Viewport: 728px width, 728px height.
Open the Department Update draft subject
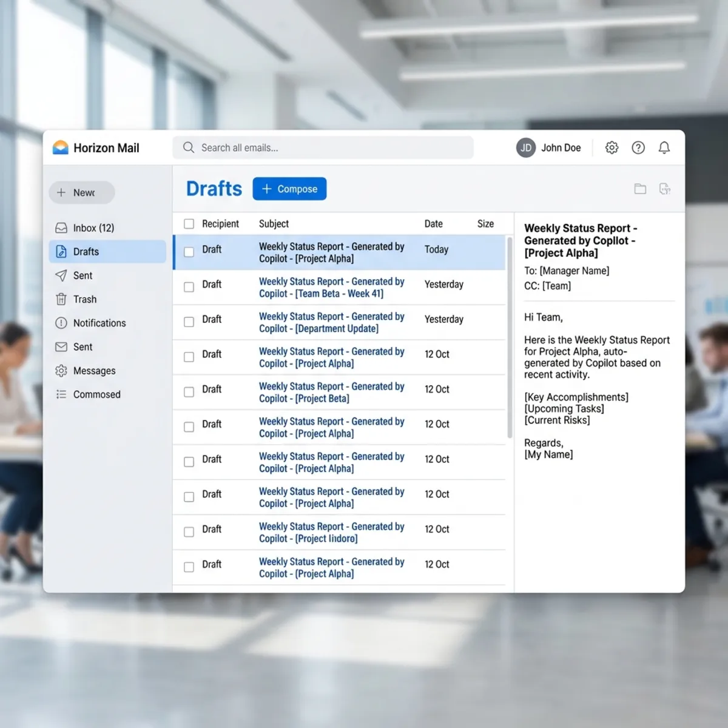(331, 323)
